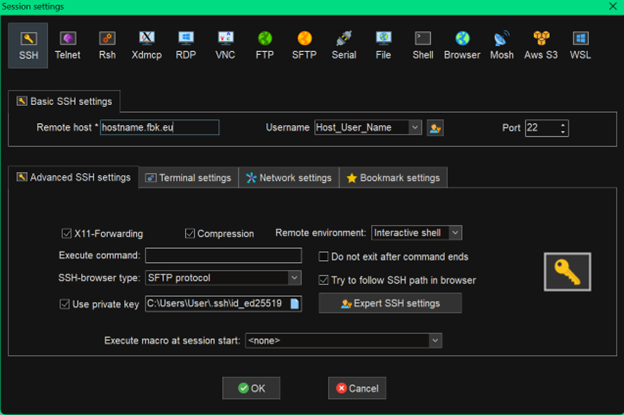Select the VNC session icon
Image resolution: width=624 pixels, height=415 pixels.
225,45
